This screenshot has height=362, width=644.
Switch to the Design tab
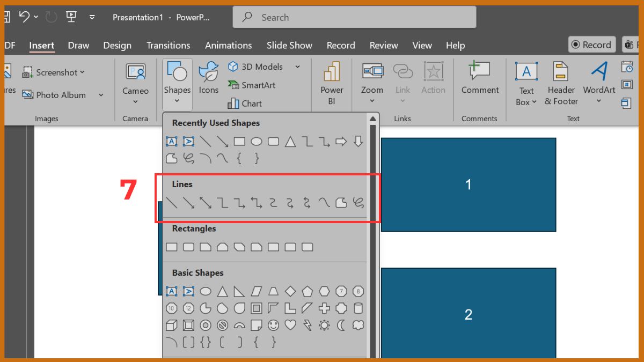[x=118, y=46]
